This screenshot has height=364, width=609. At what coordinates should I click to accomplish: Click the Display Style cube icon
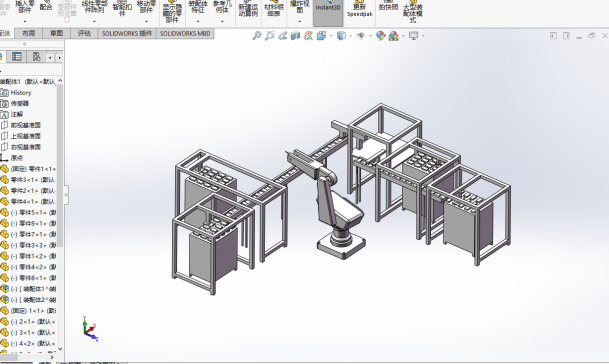point(341,36)
